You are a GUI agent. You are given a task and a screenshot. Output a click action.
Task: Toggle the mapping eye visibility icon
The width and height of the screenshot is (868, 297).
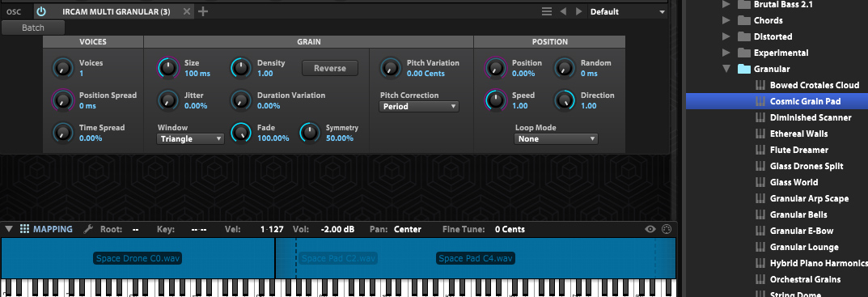(x=650, y=229)
